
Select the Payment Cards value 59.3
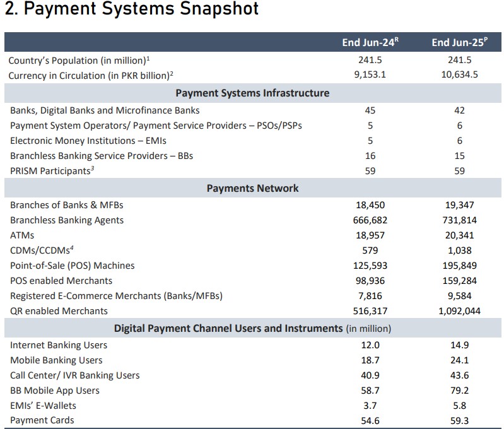(x=460, y=420)
